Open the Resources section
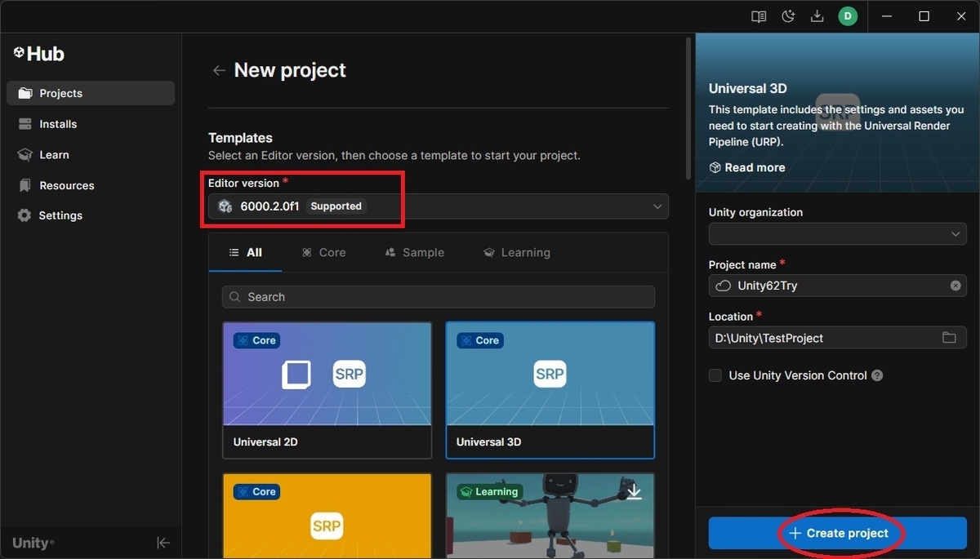 click(66, 185)
